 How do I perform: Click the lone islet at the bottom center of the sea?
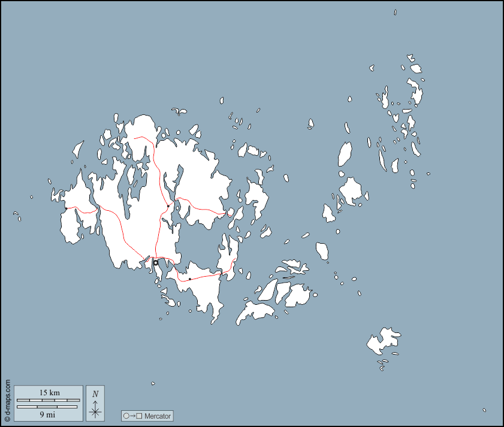click(x=153, y=383)
